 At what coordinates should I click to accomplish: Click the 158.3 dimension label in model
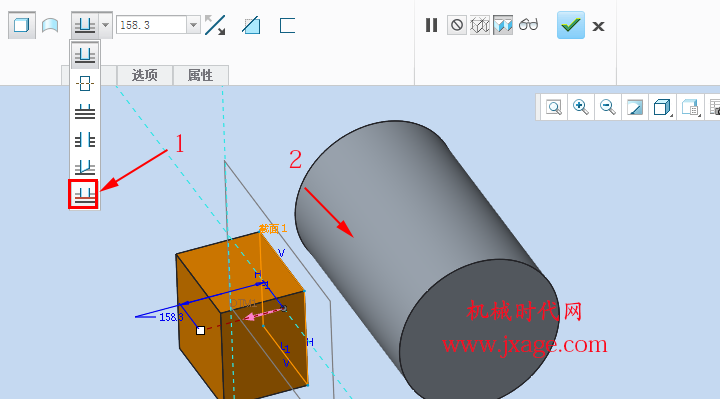pos(171,317)
